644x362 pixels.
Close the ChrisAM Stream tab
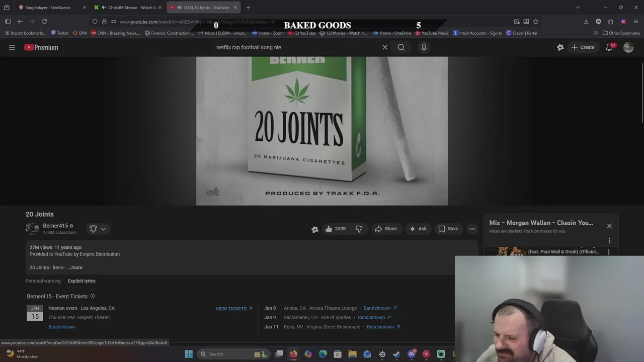click(x=160, y=8)
